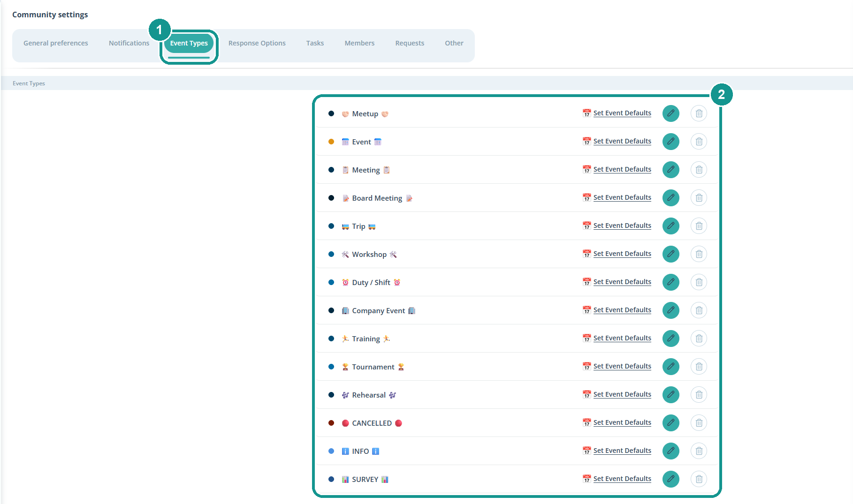Edit the CANCELLED event type
The height and width of the screenshot is (504, 853).
[670, 423]
